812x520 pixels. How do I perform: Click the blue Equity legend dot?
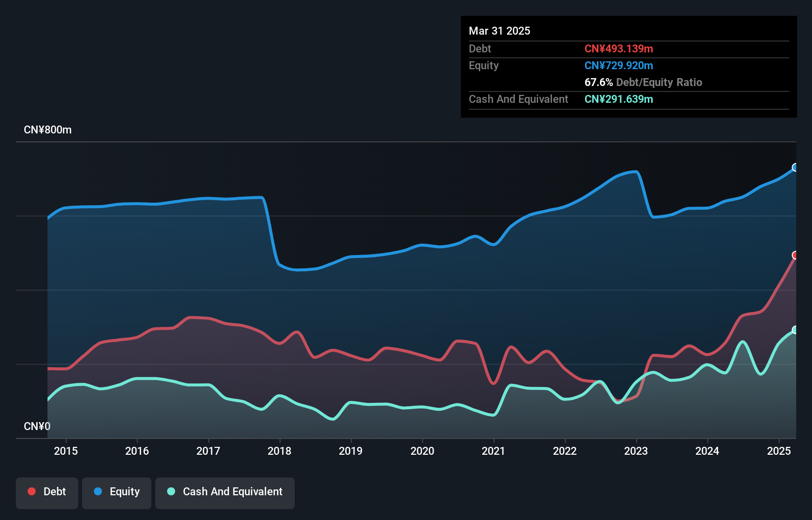(98, 491)
